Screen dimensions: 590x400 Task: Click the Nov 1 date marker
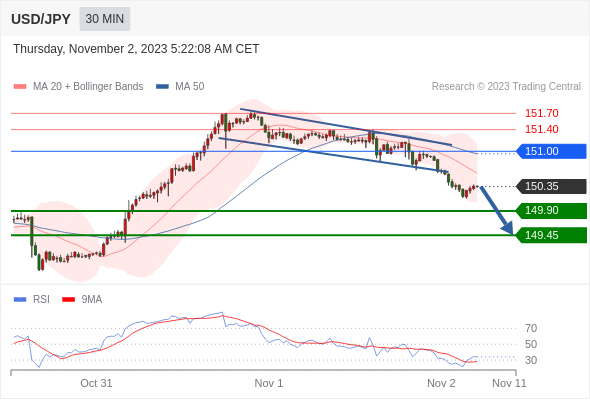coord(269,383)
